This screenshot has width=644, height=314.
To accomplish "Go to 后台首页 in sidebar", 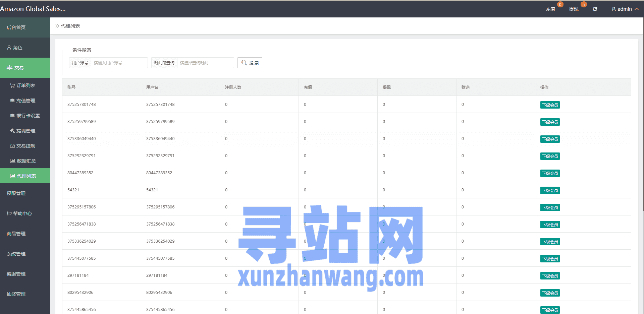I will click(x=25, y=27).
